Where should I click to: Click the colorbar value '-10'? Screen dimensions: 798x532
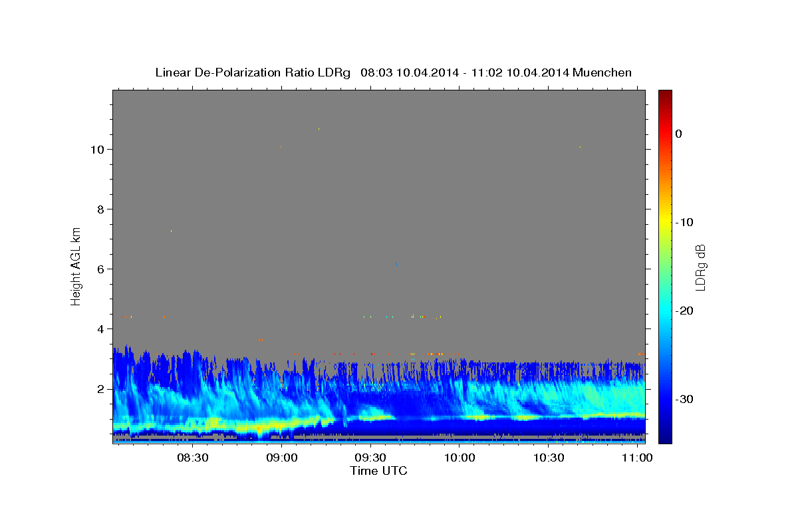pyautogui.click(x=685, y=222)
